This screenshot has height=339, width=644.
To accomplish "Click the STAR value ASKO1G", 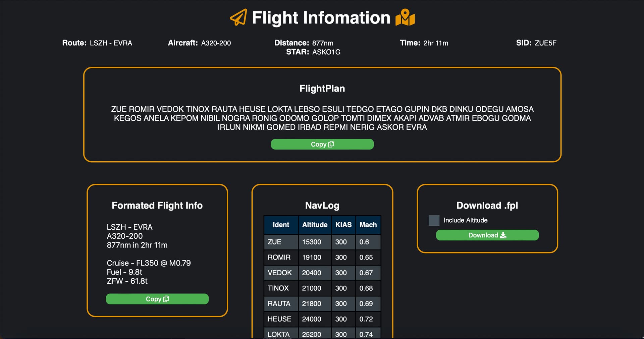I will [x=326, y=52].
